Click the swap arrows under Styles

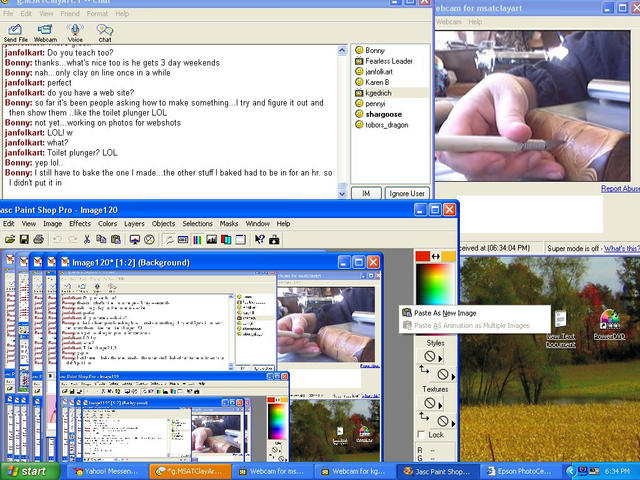pos(424,370)
